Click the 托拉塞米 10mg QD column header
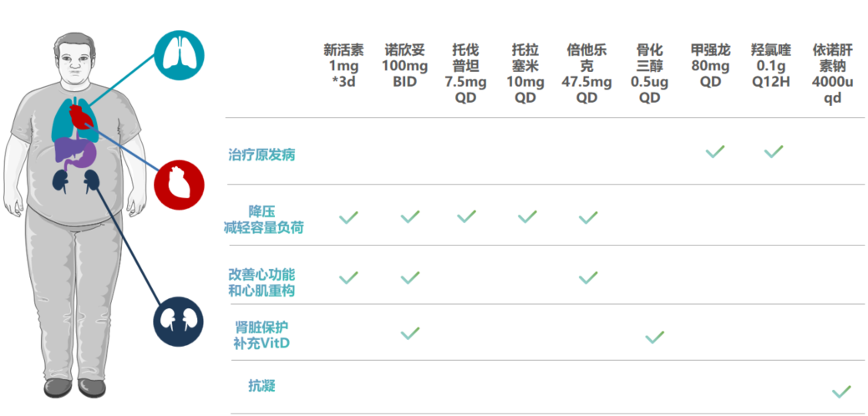 (x=525, y=73)
